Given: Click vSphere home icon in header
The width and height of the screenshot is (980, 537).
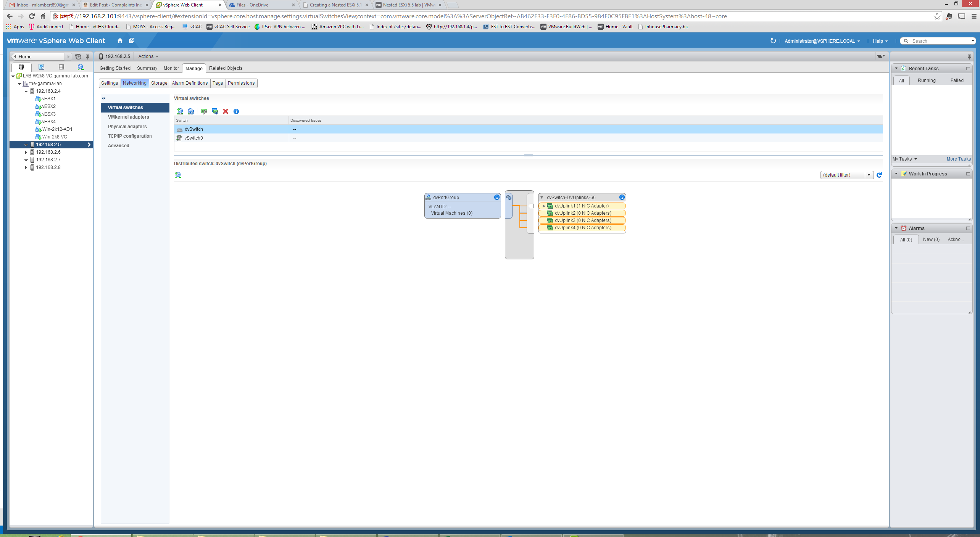Looking at the screenshot, I should coord(120,41).
